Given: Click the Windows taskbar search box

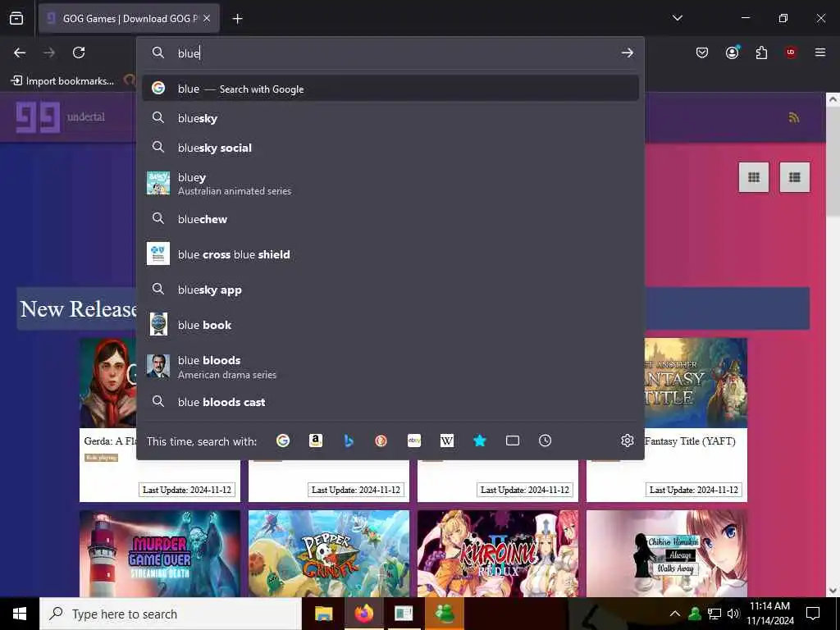Looking at the screenshot, I should click(171, 614).
